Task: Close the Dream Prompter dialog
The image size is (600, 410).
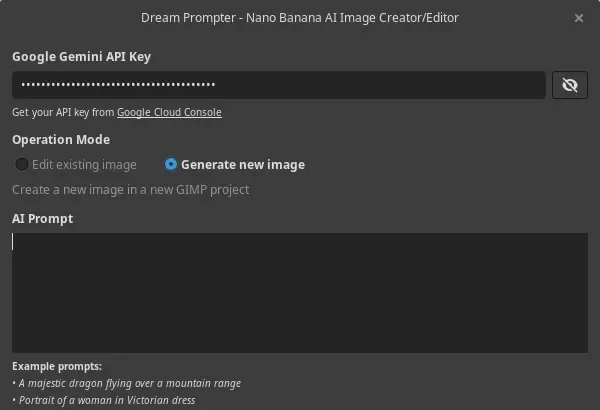Action: pyautogui.click(x=579, y=18)
